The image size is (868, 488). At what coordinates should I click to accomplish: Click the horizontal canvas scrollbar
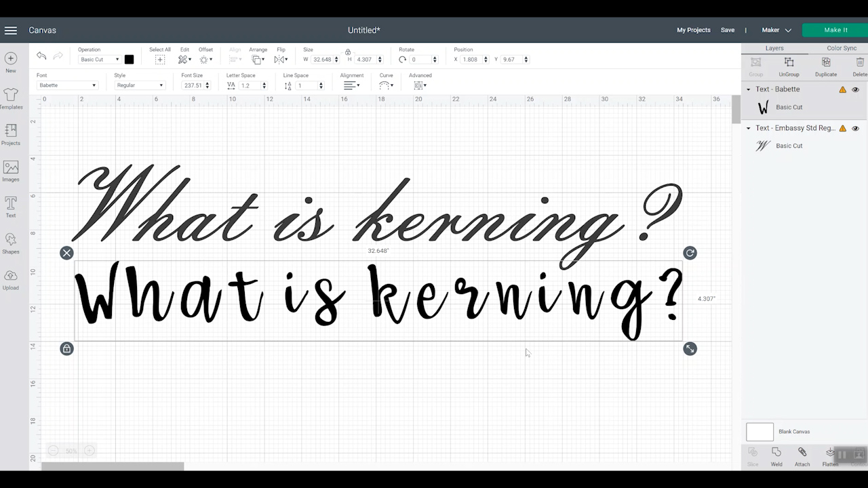pos(113,466)
